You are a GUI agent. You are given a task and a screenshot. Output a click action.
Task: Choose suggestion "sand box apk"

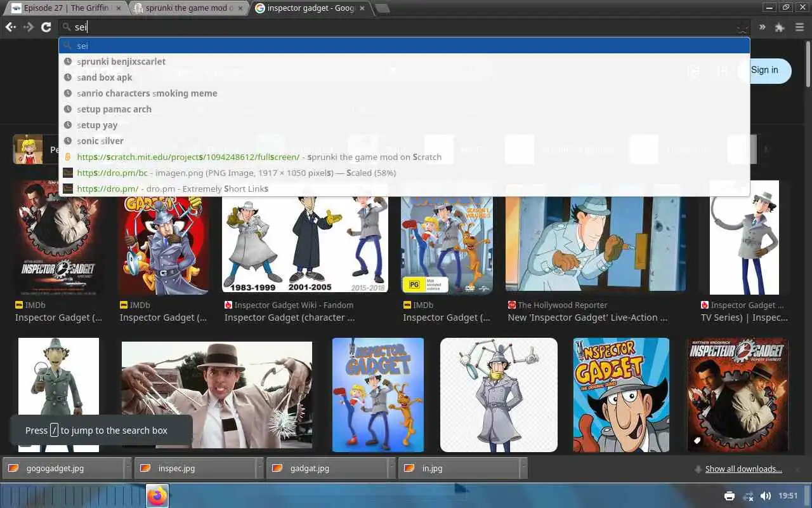(404, 77)
